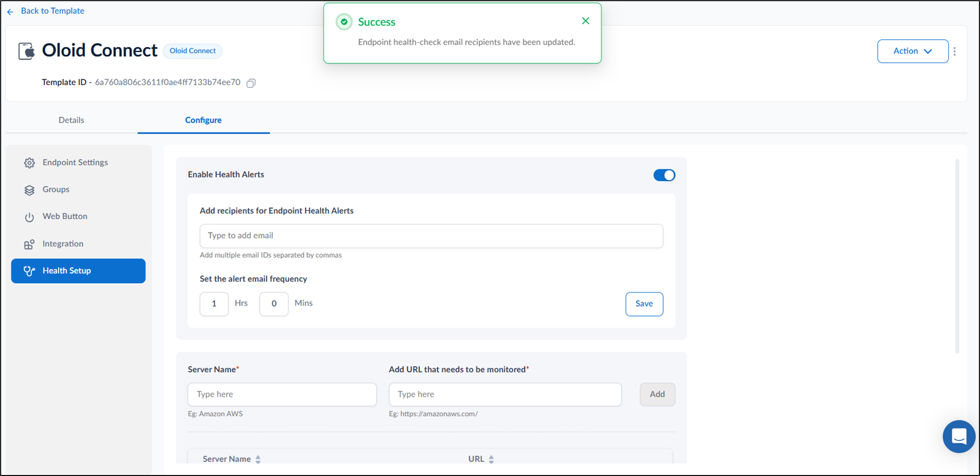Open the Integration section
980x476 pixels.
[78, 244]
